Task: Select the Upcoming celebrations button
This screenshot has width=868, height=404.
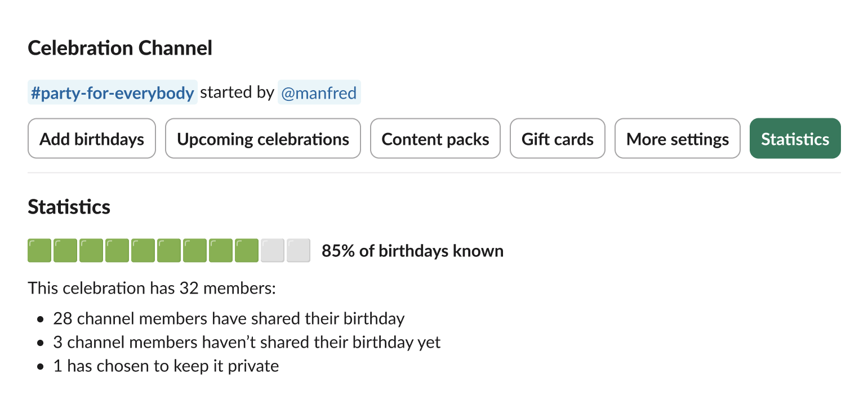Action: (x=262, y=138)
